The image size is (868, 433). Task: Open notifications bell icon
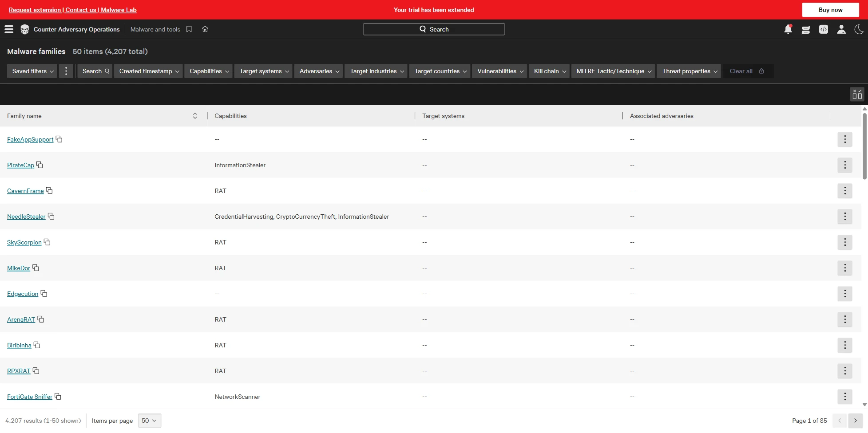point(788,29)
